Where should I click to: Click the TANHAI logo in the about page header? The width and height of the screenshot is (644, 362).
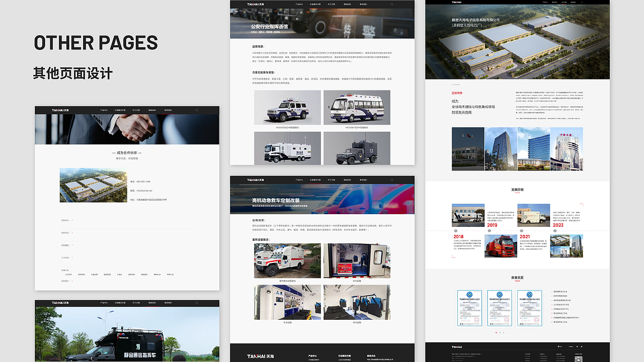point(456,2)
